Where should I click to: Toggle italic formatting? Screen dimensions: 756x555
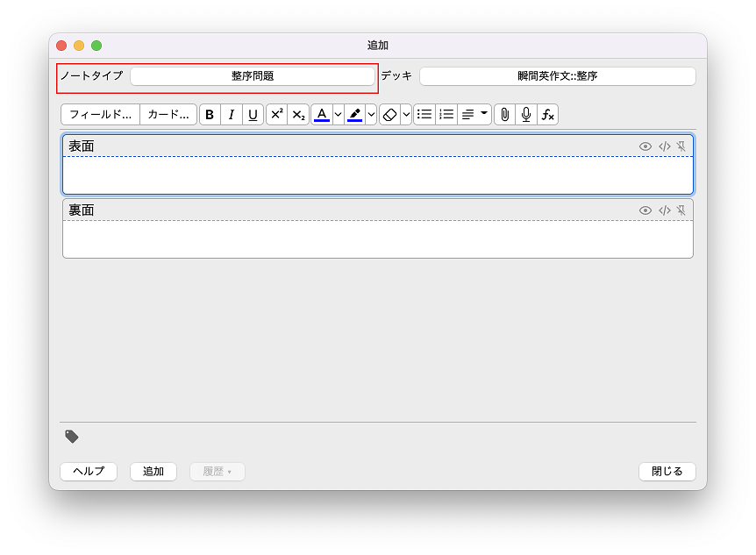(232, 115)
